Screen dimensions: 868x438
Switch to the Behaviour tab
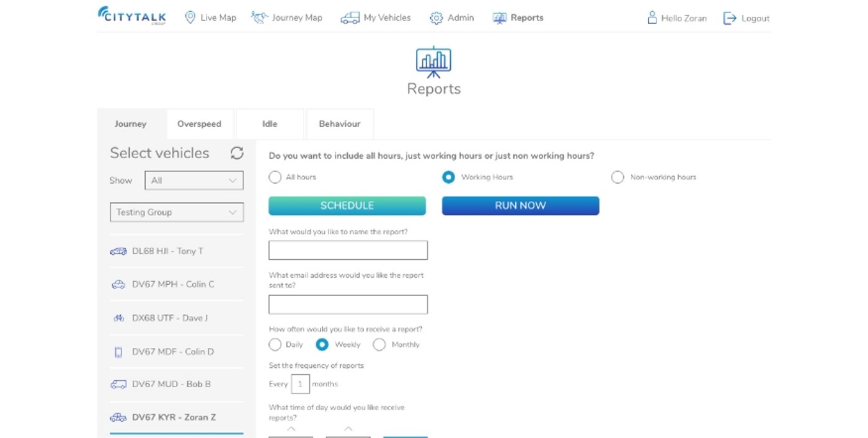(340, 124)
